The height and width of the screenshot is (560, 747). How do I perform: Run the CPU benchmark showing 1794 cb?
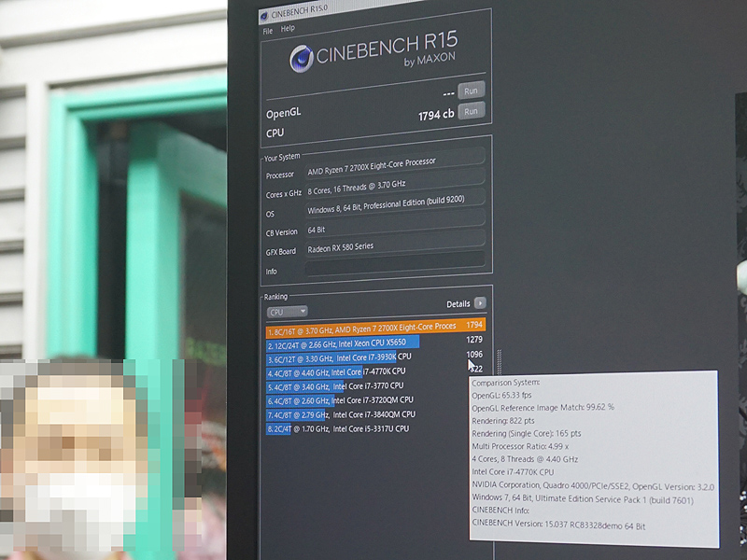pos(472,111)
